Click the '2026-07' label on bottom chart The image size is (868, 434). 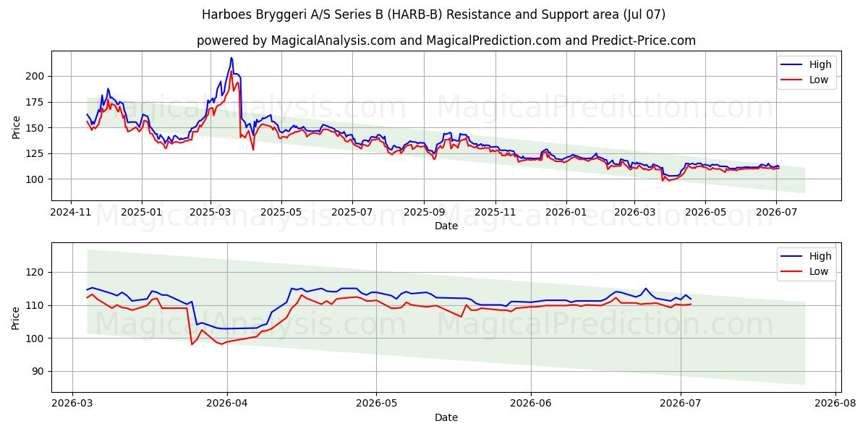coord(681,404)
